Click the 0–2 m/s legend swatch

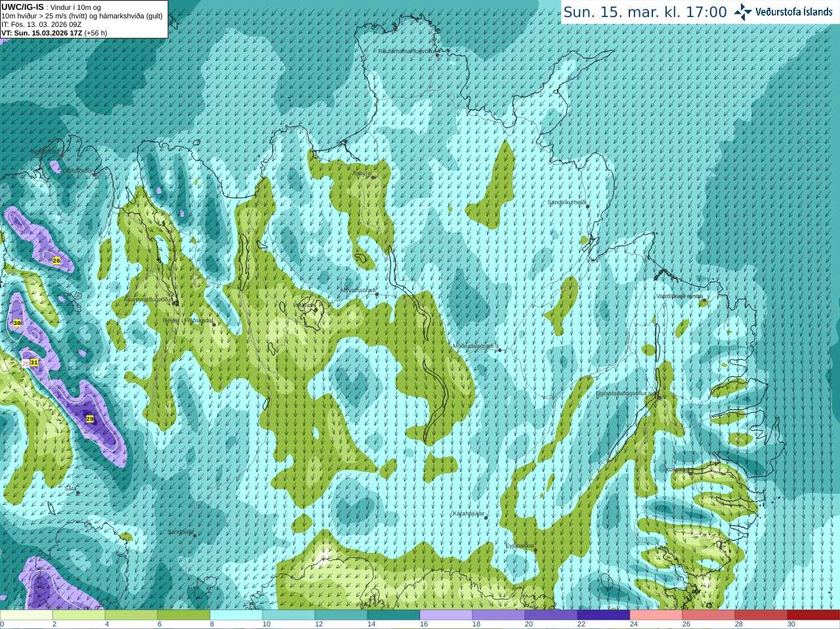[x=26, y=615]
